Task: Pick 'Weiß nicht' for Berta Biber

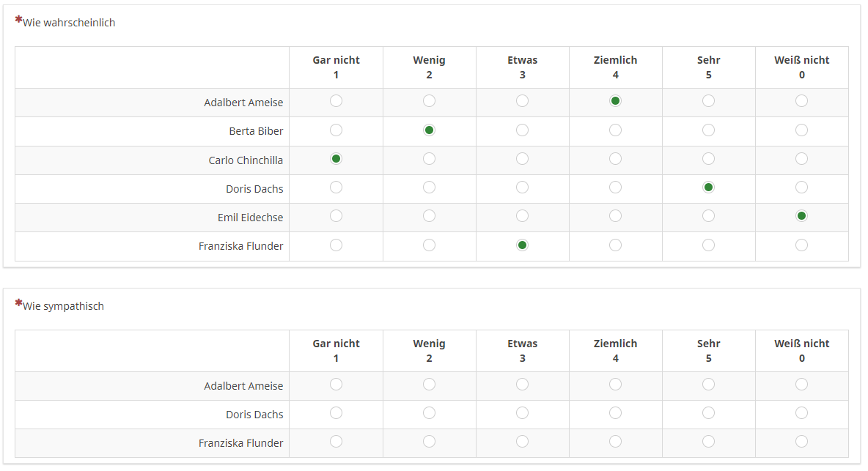Action: tap(801, 130)
